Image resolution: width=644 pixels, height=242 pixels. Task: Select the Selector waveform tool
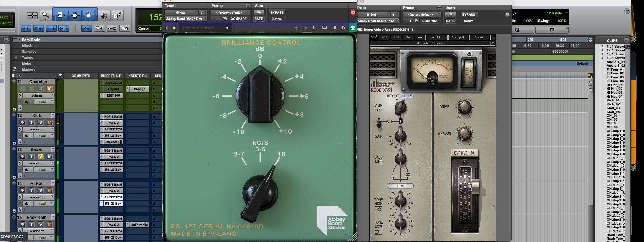click(74, 15)
